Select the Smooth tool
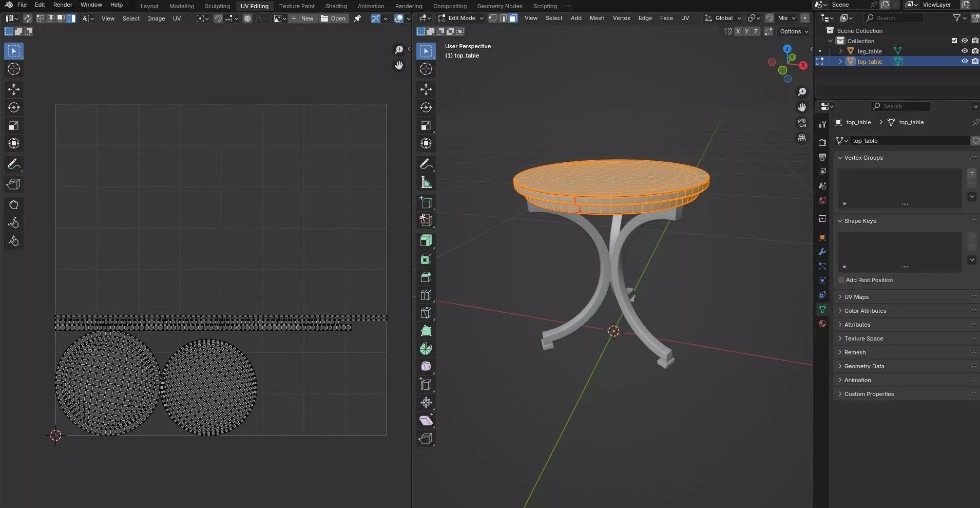Viewport: 980px width, 508px height. click(x=426, y=366)
